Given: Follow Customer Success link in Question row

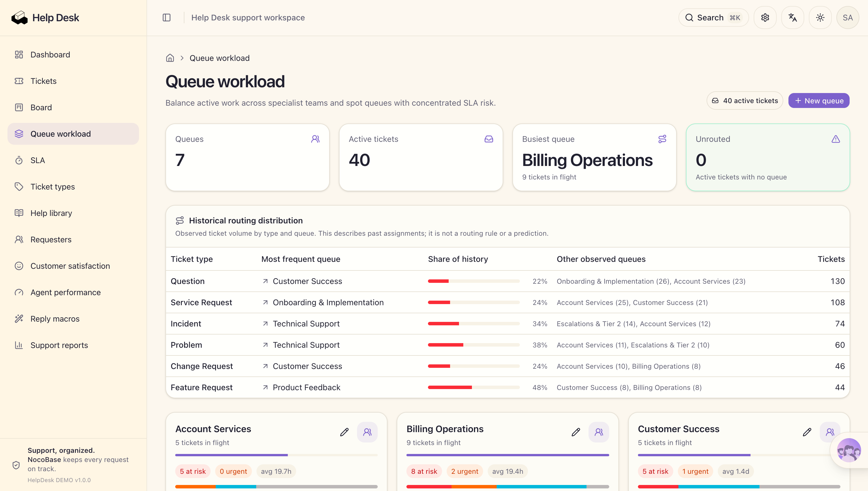Looking at the screenshot, I should 302,281.
